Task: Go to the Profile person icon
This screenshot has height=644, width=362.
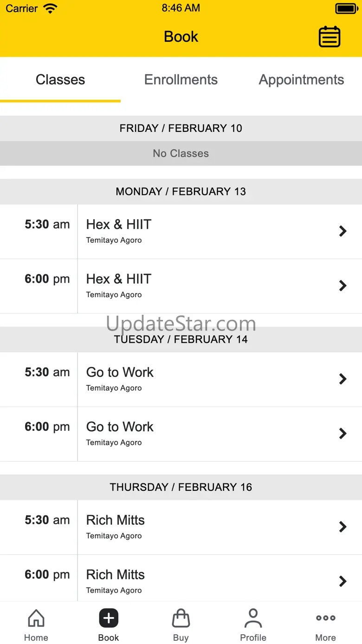Action: point(253,618)
